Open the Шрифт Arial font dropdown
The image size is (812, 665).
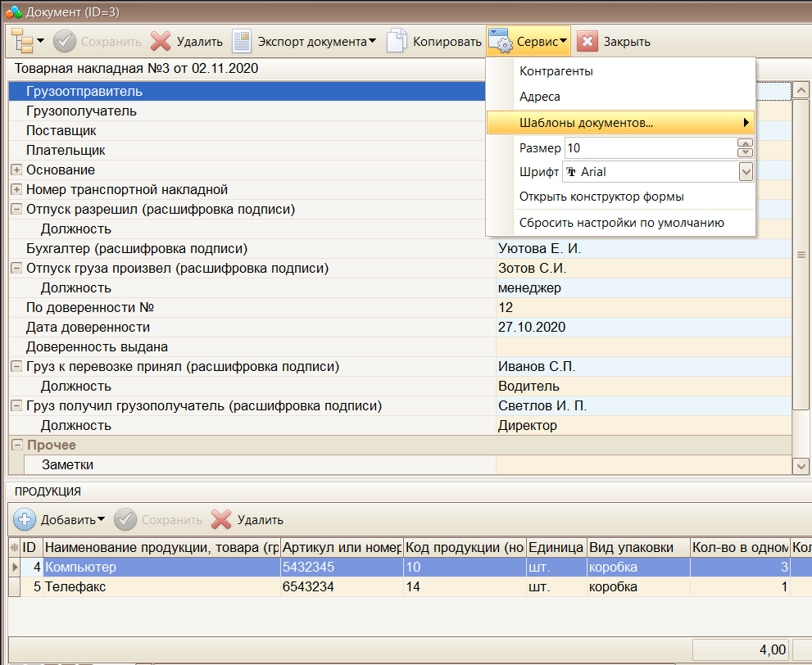coord(745,172)
